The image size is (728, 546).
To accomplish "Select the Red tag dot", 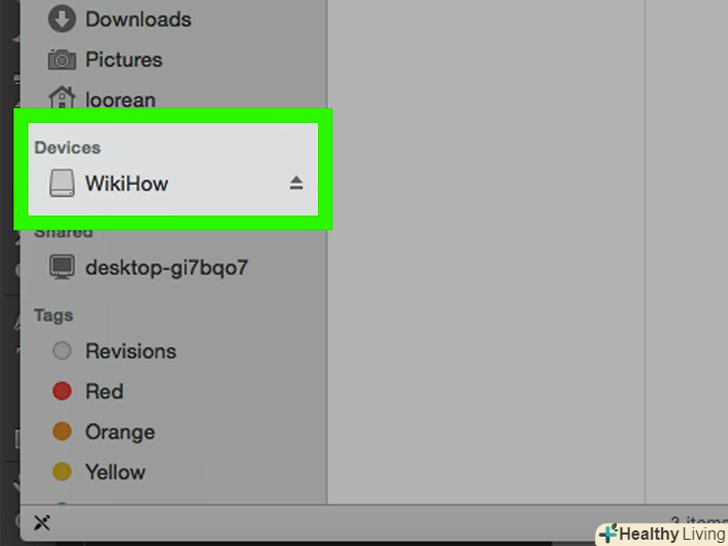I will [62, 391].
